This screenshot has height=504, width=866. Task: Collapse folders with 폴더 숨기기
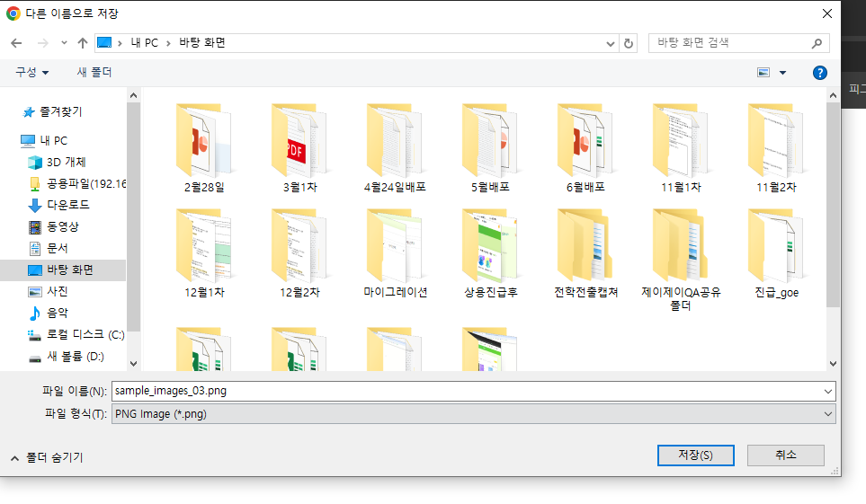[x=47, y=457]
